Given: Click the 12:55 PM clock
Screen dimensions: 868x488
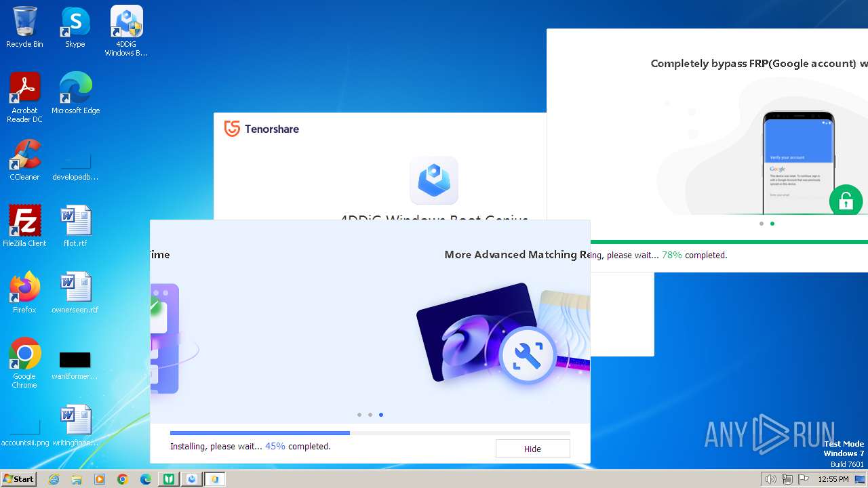Looking at the screenshot, I should coord(833,479).
